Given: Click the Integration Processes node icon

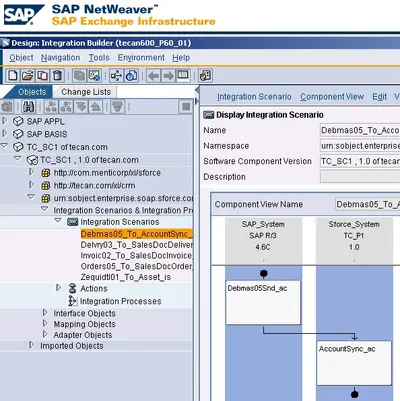Looking at the screenshot, I should 72,301.
